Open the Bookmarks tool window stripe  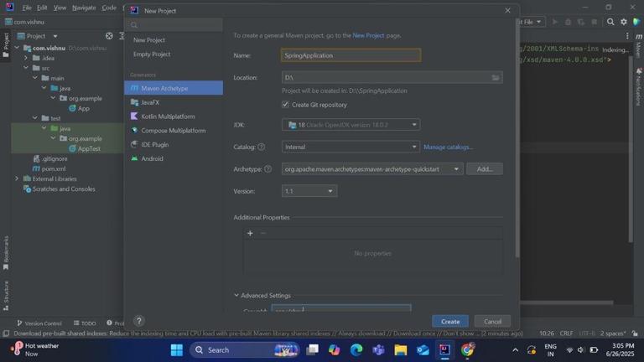pos(6,253)
